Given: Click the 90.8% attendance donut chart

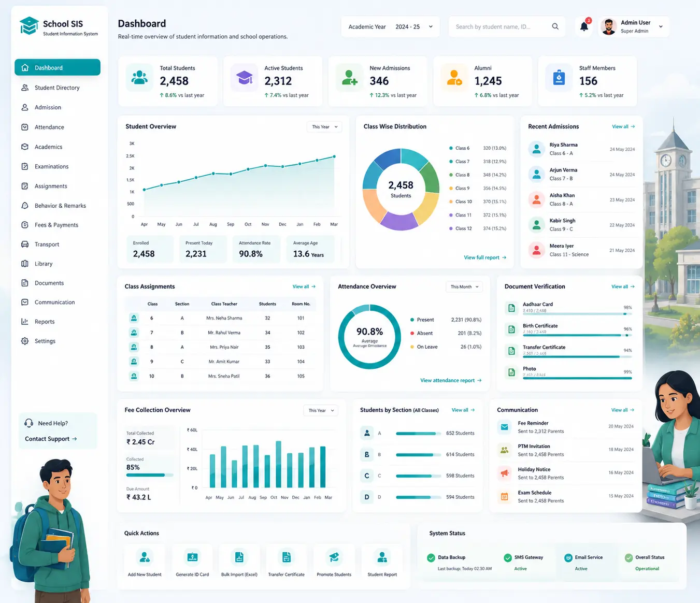Looking at the screenshot, I should pos(369,337).
